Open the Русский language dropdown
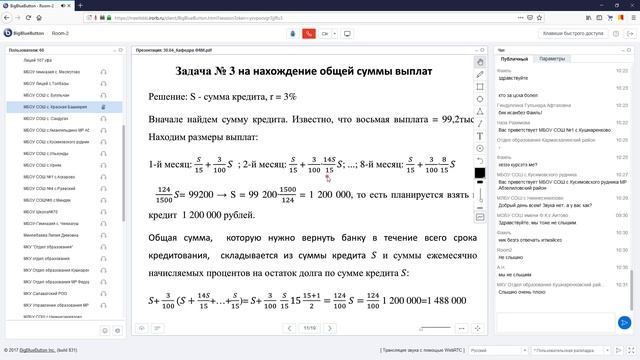The image size is (640, 360). tap(498, 350)
